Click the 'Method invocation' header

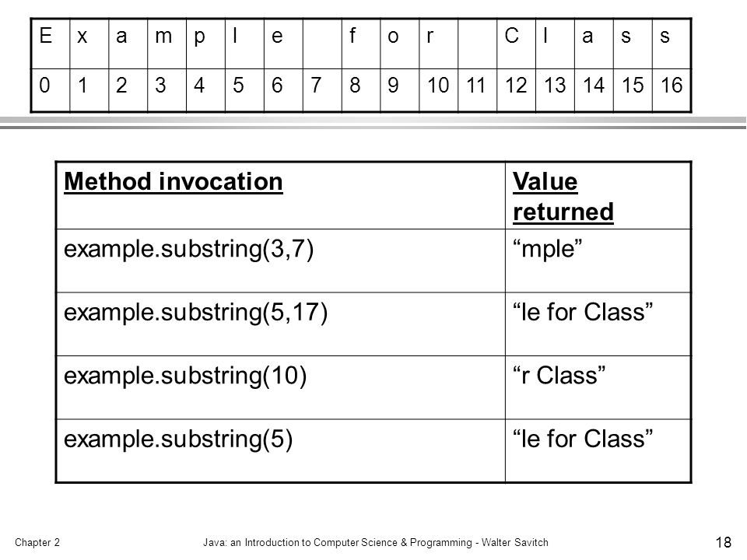coord(174,182)
